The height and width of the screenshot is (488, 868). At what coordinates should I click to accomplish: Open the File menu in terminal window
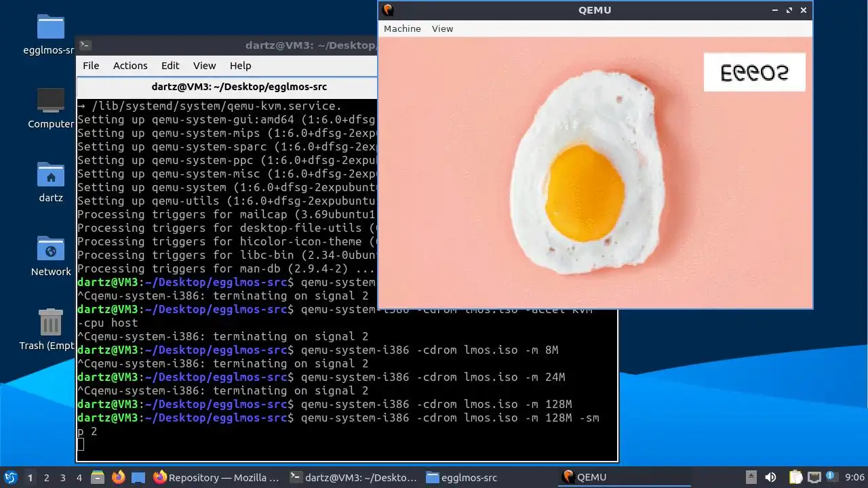click(x=91, y=66)
